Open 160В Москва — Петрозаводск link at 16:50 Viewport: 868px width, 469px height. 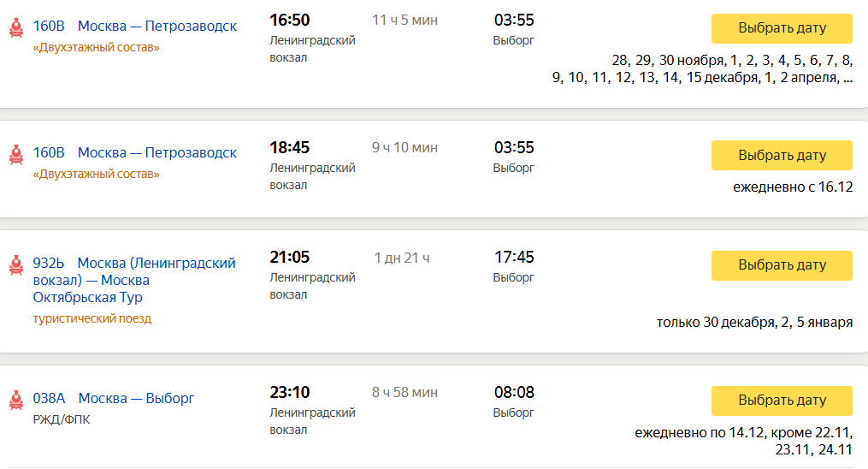[134, 26]
